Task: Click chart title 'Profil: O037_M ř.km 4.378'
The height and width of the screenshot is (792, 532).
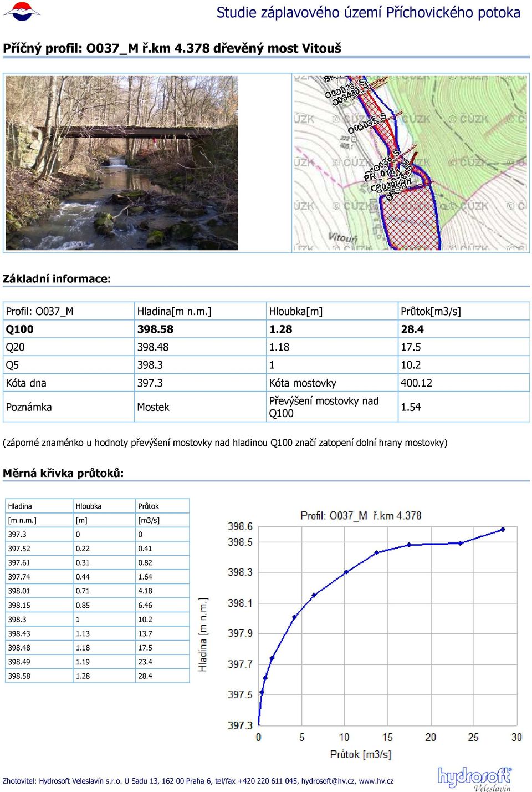Action: click(361, 515)
